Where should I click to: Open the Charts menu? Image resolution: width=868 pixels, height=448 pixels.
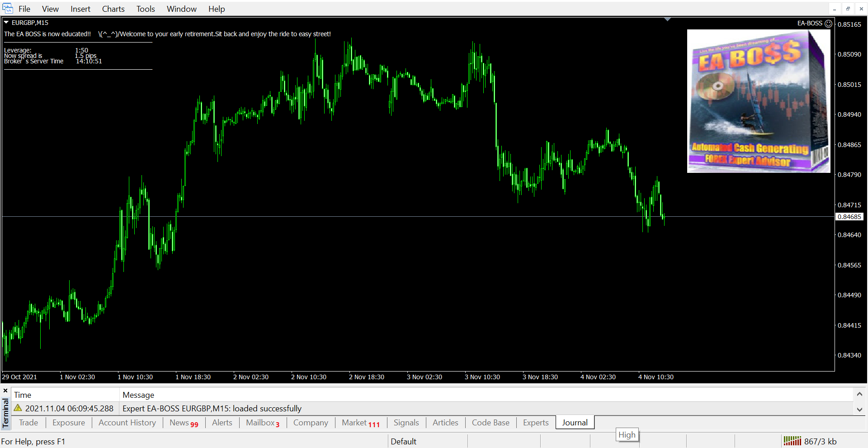113,9
